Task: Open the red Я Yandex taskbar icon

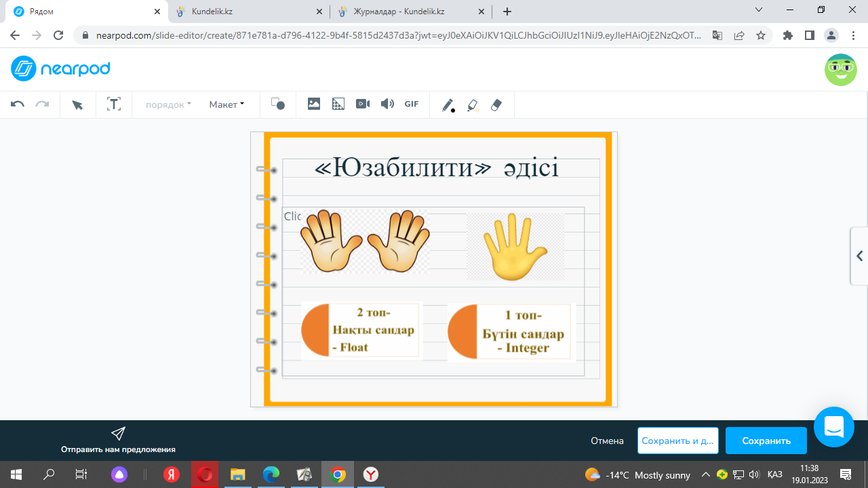Action: coord(172,474)
